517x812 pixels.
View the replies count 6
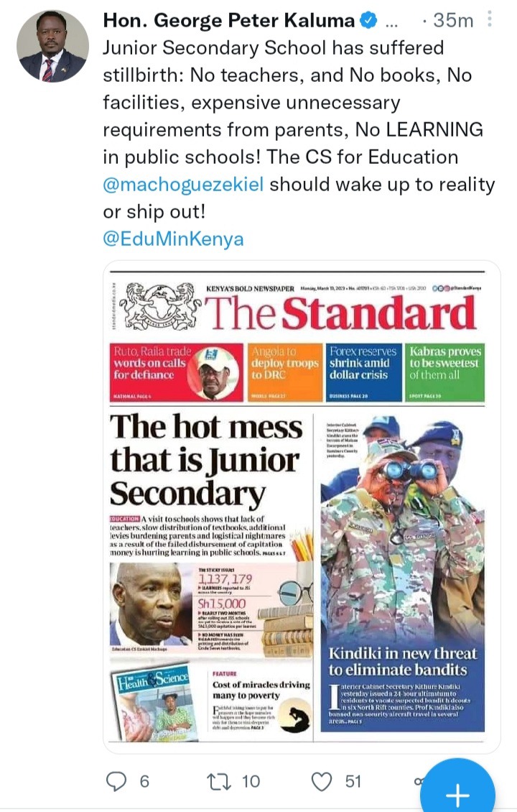click(144, 781)
